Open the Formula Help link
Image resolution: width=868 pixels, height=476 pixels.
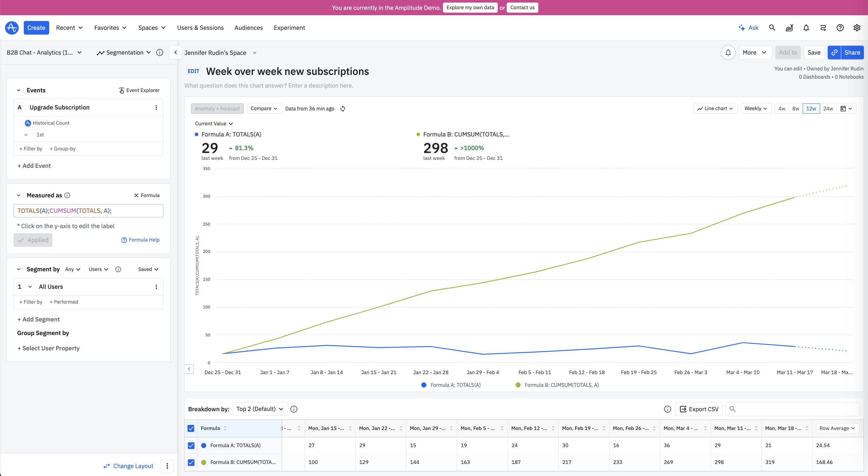pos(141,240)
